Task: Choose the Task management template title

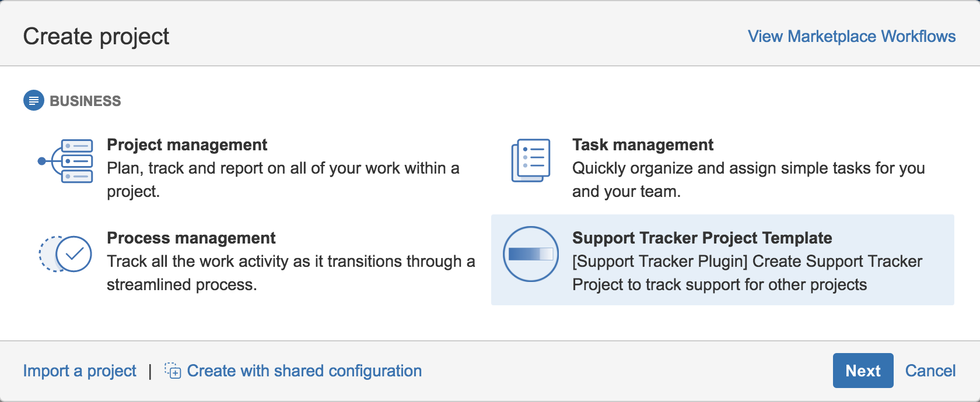Action: (642, 144)
